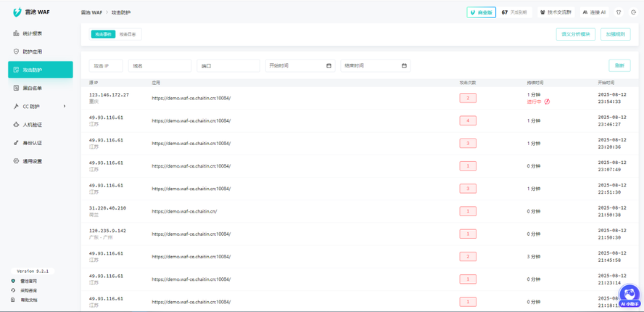The width and height of the screenshot is (644, 312).
Task: Click the 雷池 WAF logo icon
Action: (17, 12)
